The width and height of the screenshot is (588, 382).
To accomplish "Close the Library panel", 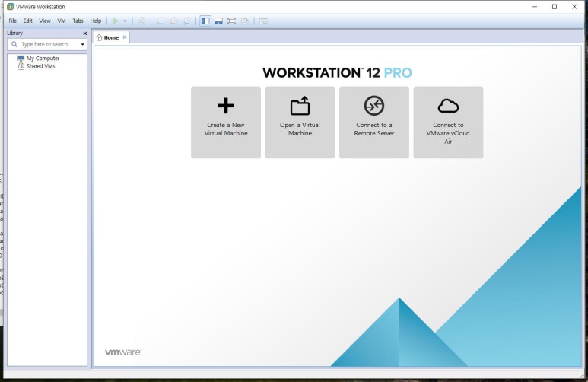I will [84, 33].
